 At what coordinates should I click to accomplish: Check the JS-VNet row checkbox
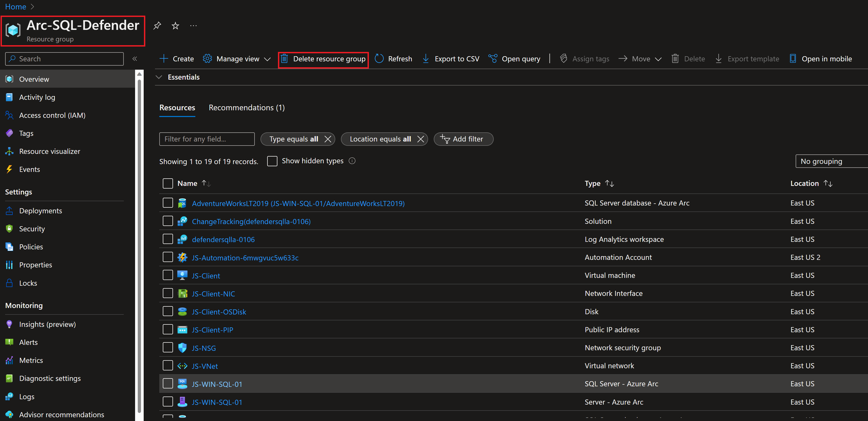[x=167, y=366]
